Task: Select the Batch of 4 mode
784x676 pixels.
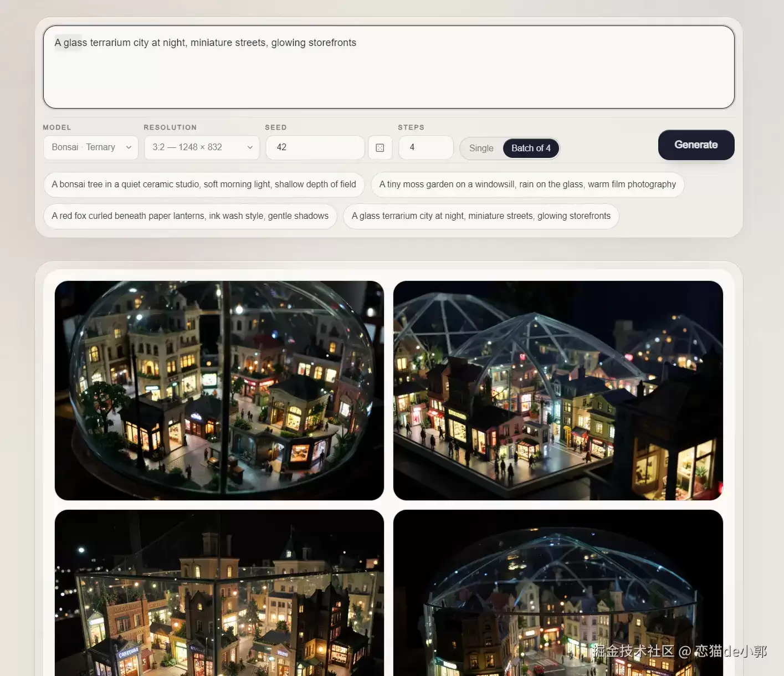Action: pyautogui.click(x=531, y=148)
